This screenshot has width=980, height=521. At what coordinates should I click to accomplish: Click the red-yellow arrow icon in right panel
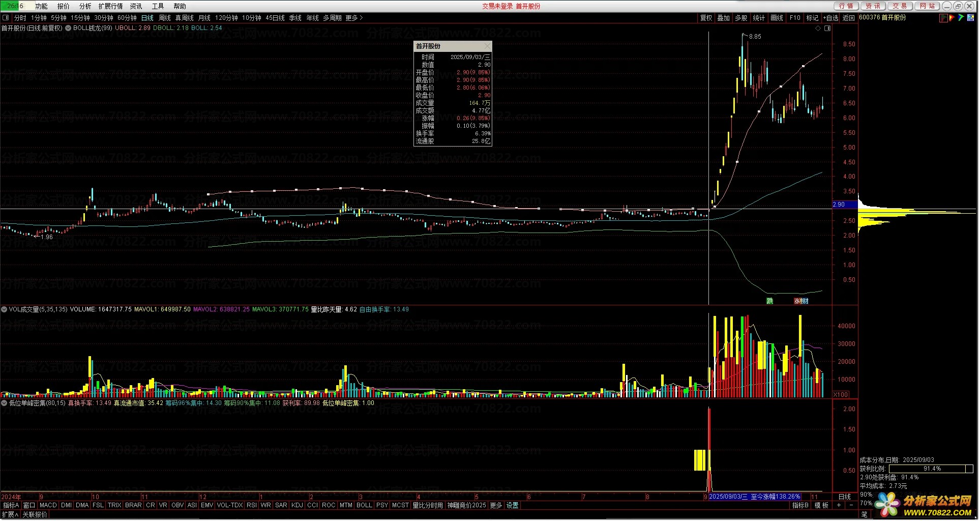pos(953,18)
